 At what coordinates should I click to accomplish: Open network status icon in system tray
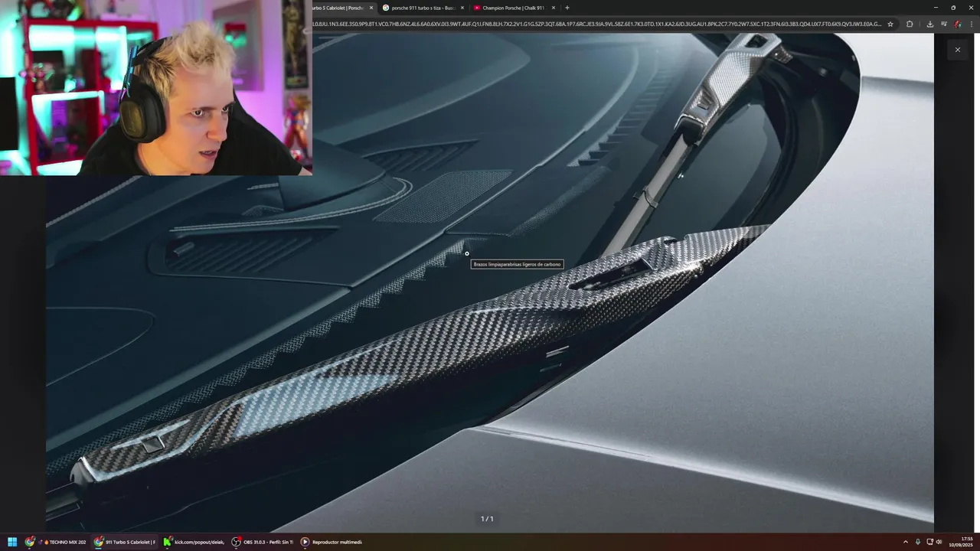click(x=929, y=542)
